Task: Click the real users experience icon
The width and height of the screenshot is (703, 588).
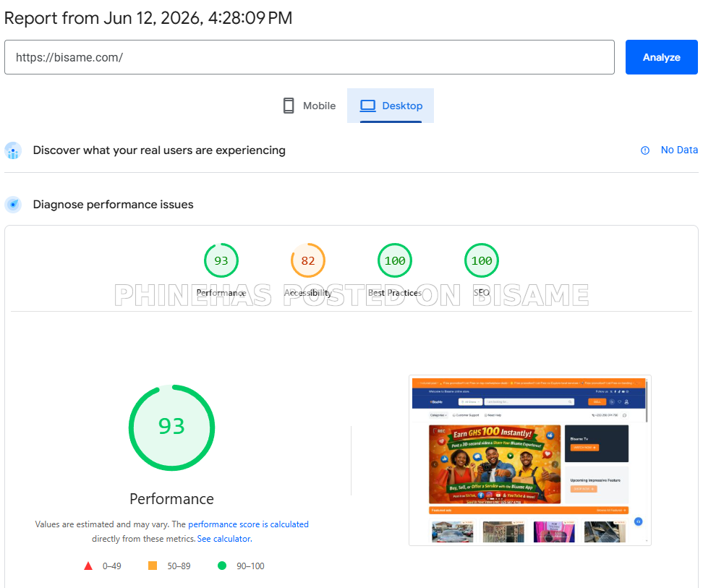Action: point(13,150)
